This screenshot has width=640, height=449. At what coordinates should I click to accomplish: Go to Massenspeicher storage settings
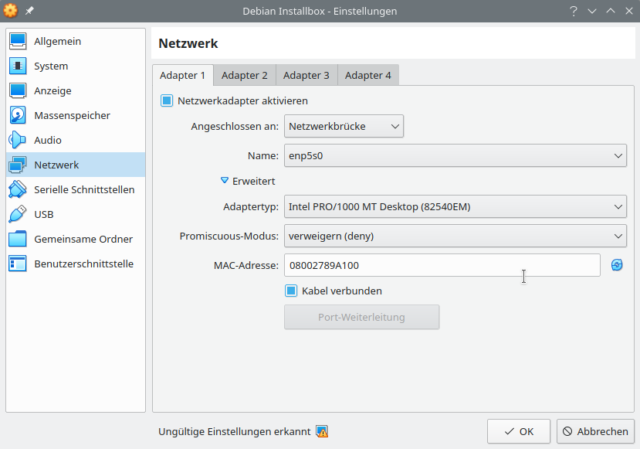[x=76, y=116]
